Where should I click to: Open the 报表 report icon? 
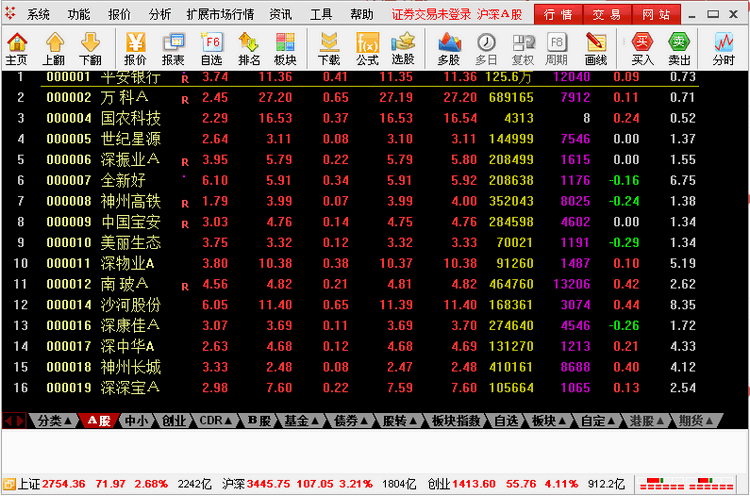[173, 48]
